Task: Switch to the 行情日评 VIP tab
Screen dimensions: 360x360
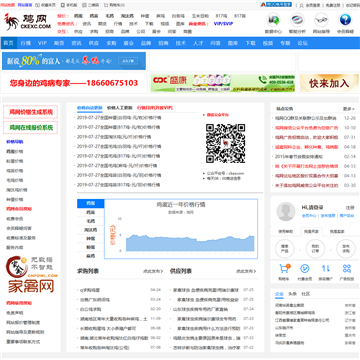Action: pos(155,108)
